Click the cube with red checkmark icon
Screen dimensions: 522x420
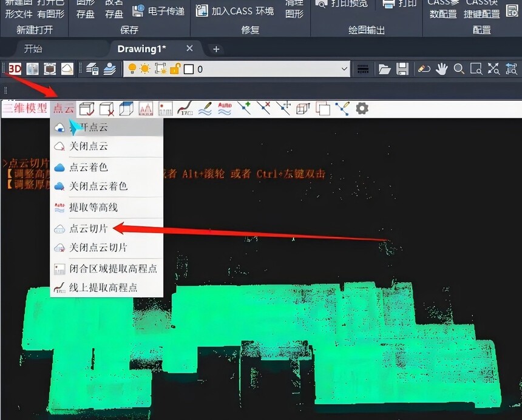(x=87, y=109)
